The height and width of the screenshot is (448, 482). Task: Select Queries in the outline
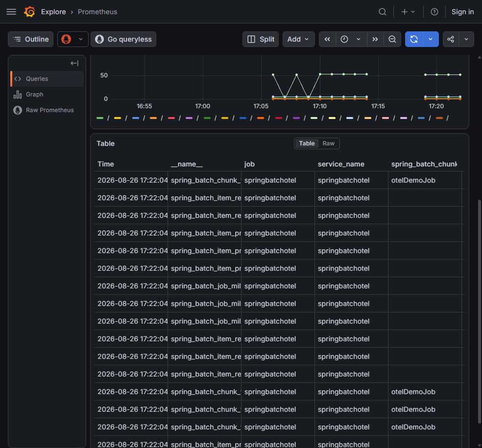[47, 79]
